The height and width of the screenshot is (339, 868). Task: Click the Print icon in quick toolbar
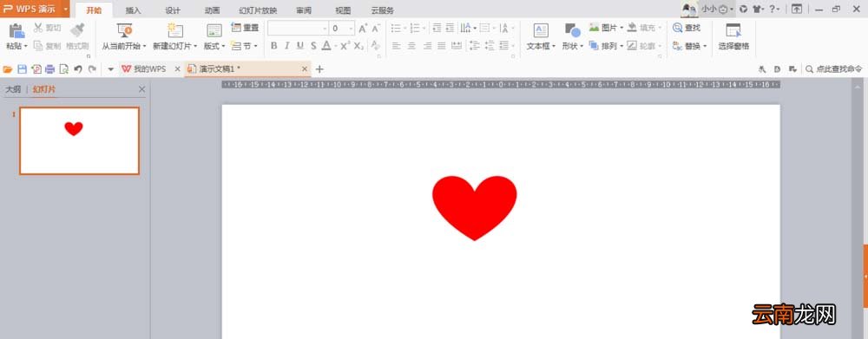pos(49,69)
